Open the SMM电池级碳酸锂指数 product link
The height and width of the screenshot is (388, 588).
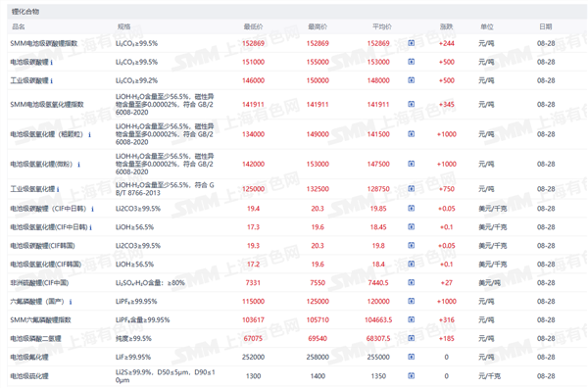coord(44,43)
